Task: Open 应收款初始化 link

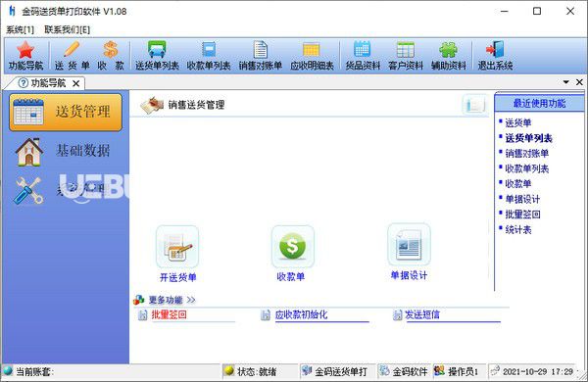Action: click(x=301, y=314)
